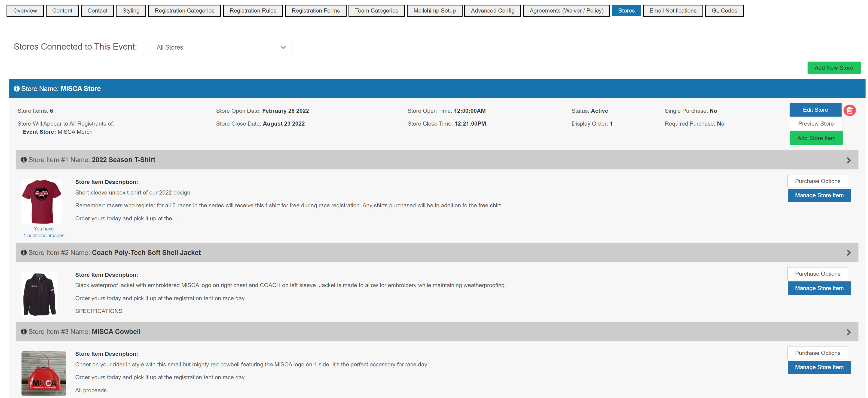Open the All Stores dropdown

point(220,47)
